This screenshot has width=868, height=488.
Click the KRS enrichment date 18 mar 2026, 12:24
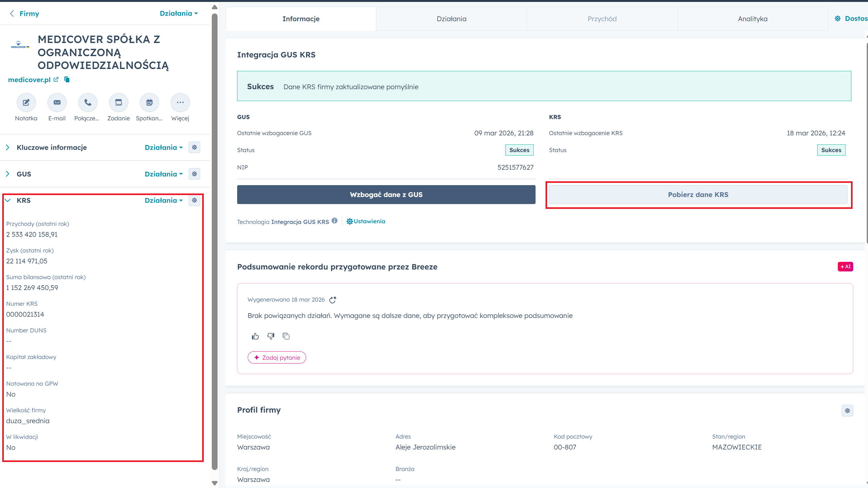coord(816,133)
